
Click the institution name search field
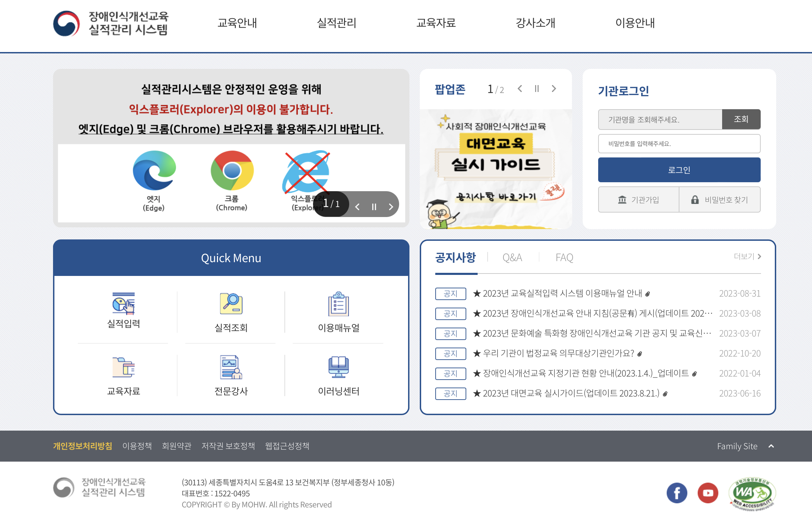point(659,120)
